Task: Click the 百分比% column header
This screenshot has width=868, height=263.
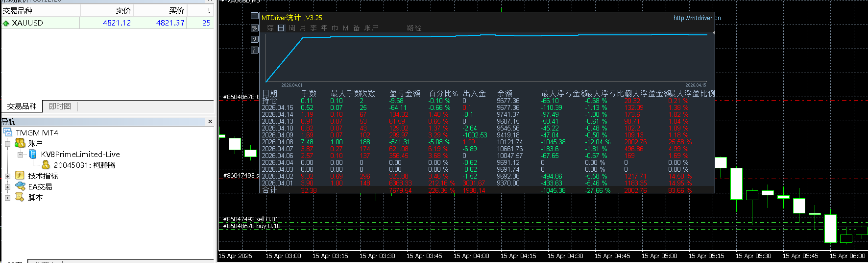Action: (443, 93)
